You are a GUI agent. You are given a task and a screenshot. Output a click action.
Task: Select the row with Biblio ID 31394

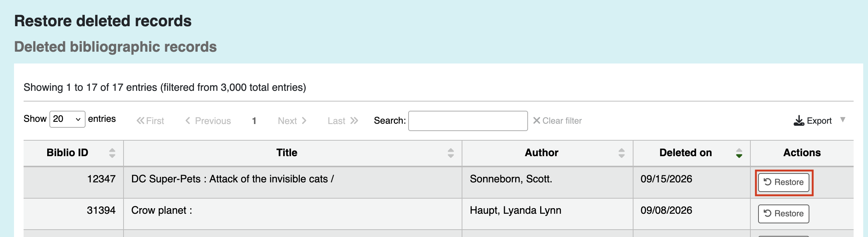pyautogui.click(x=438, y=214)
